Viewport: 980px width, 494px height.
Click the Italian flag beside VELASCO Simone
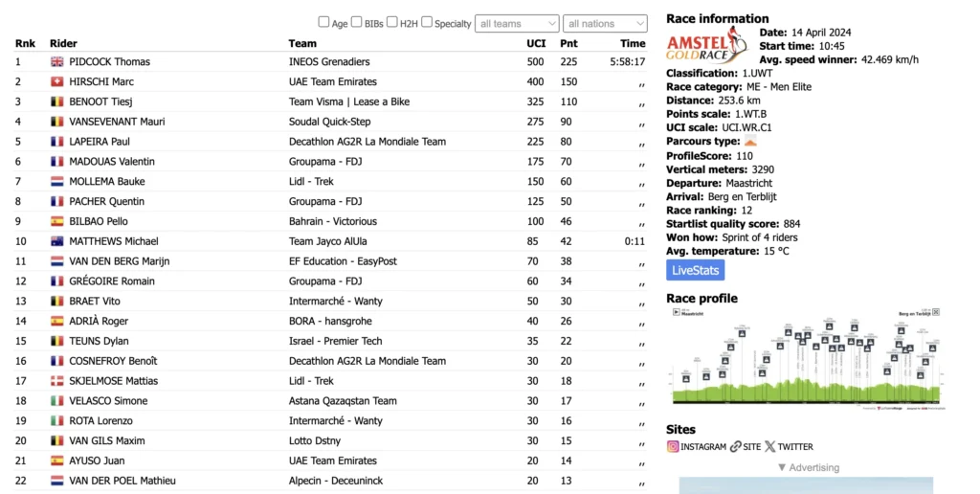click(56, 401)
